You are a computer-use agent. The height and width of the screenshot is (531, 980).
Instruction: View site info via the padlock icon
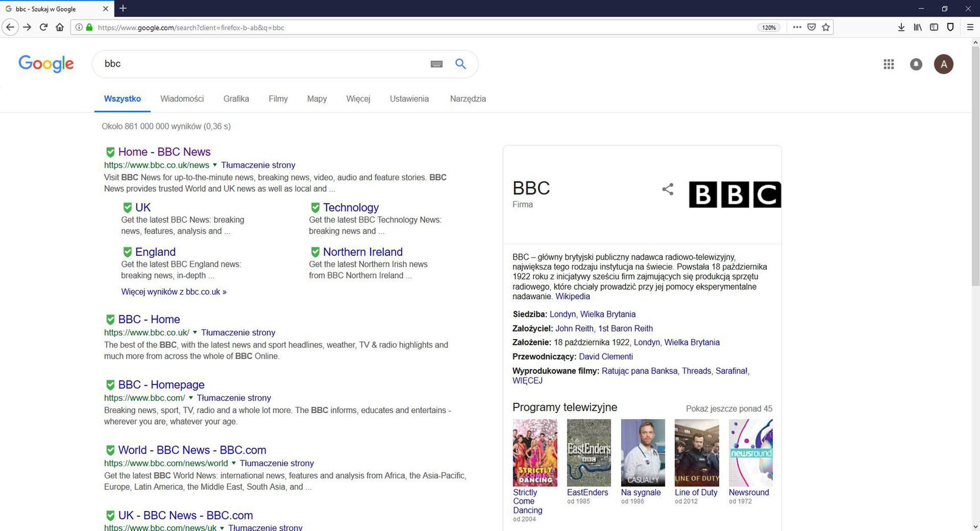(89, 27)
